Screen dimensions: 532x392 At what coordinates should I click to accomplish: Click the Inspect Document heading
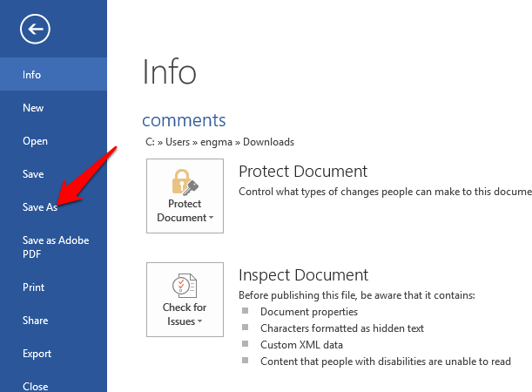[x=303, y=275]
